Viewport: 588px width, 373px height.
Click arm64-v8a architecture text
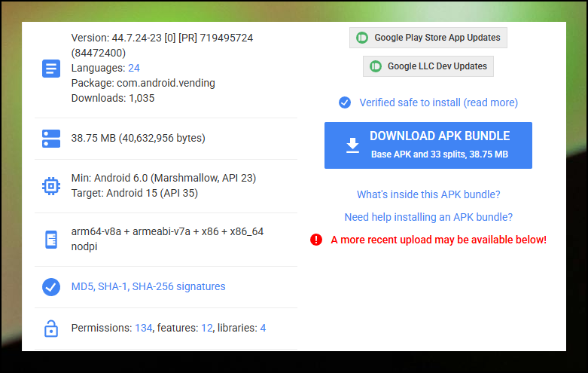tap(167, 231)
